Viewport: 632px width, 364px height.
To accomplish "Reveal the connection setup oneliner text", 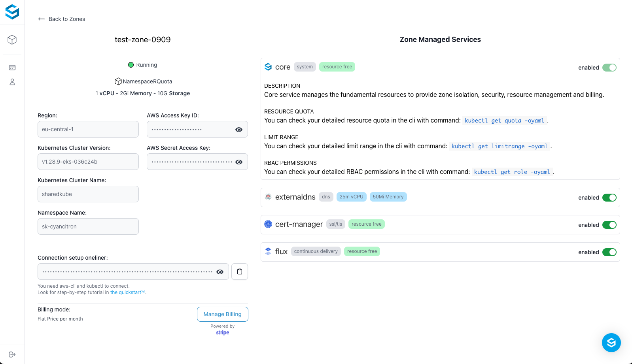I will click(220, 272).
